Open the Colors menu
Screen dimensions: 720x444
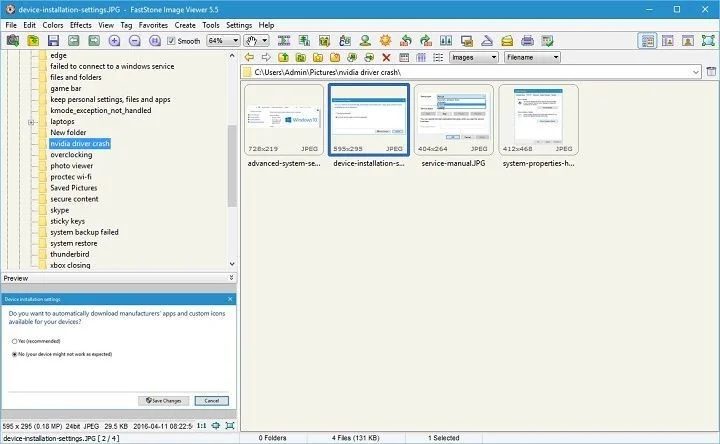click(x=53, y=25)
